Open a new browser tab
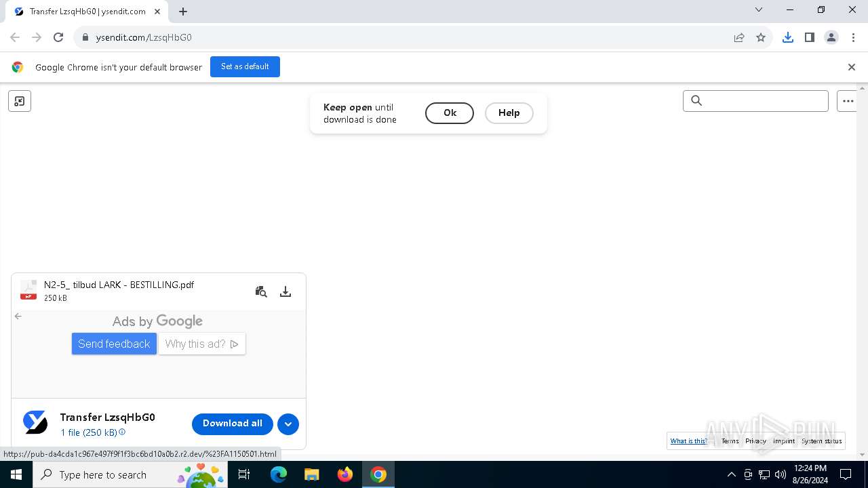 tap(183, 12)
